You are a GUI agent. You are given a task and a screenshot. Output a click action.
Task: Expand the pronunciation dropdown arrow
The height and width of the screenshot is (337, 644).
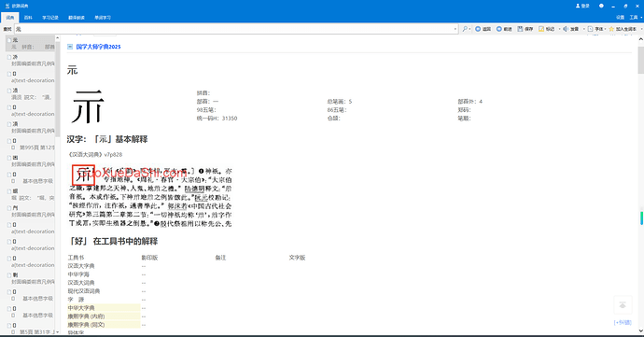[x=583, y=29]
